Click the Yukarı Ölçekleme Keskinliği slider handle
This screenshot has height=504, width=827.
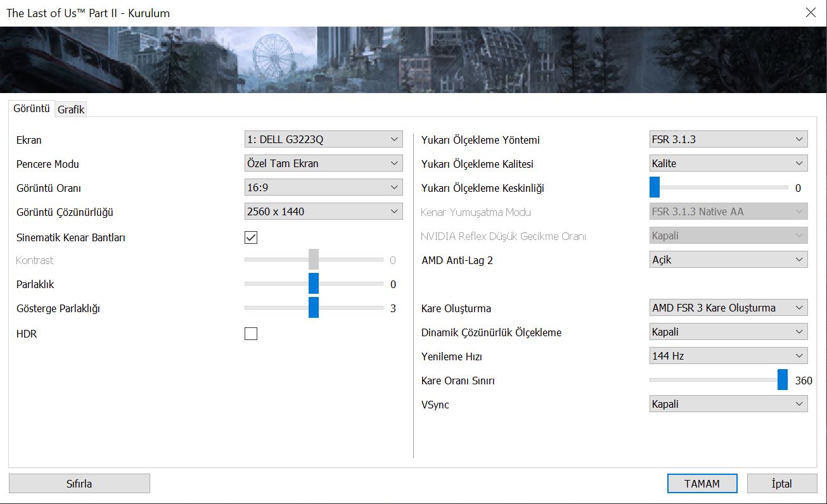point(655,187)
